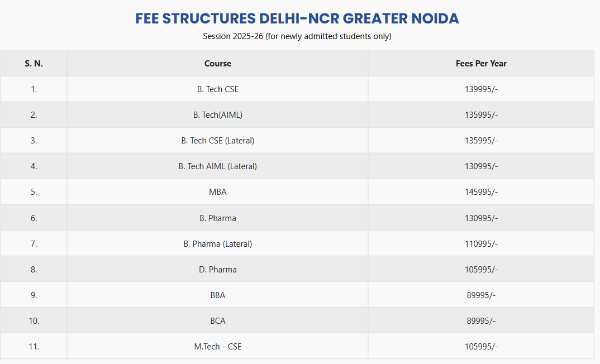Viewport: 600px width, 364px height.
Task: Click the Session 2025-26 subtitle text
Action: (x=297, y=36)
